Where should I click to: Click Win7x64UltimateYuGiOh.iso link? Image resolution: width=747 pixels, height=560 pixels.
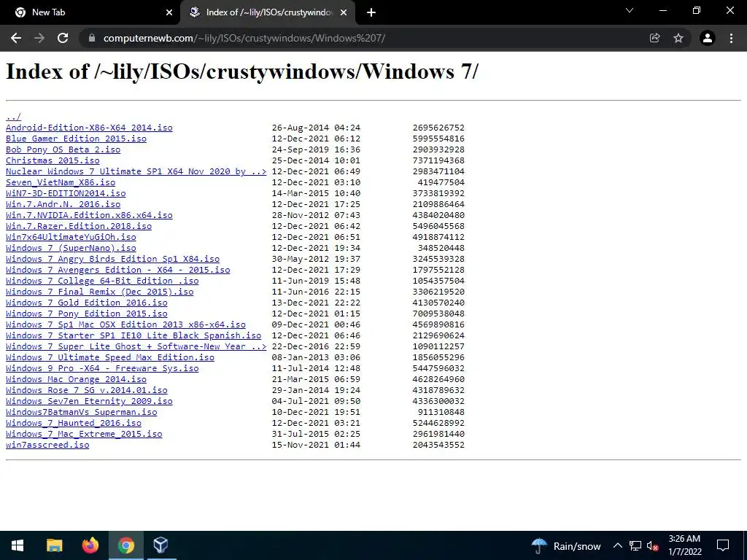coord(71,237)
